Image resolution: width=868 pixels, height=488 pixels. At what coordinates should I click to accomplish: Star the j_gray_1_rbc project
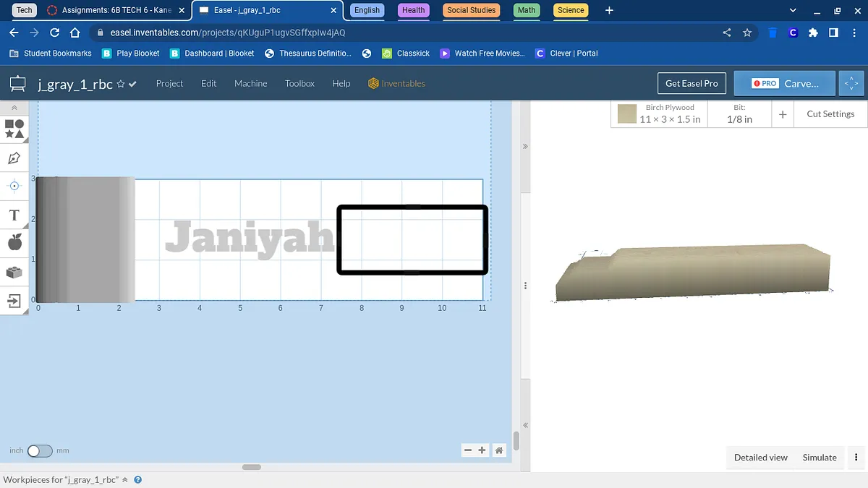click(121, 84)
